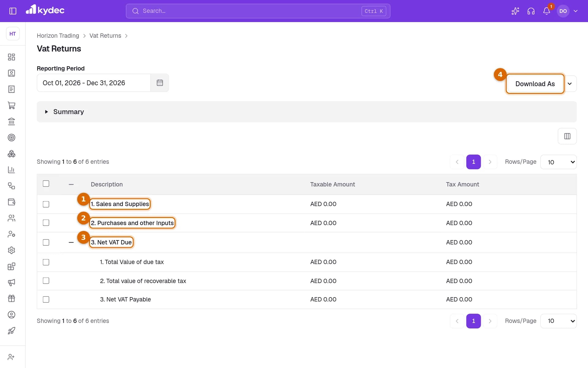This screenshot has width=588, height=368.
Task: Tick the select-all checkbox in table header
Action: pyautogui.click(x=46, y=184)
